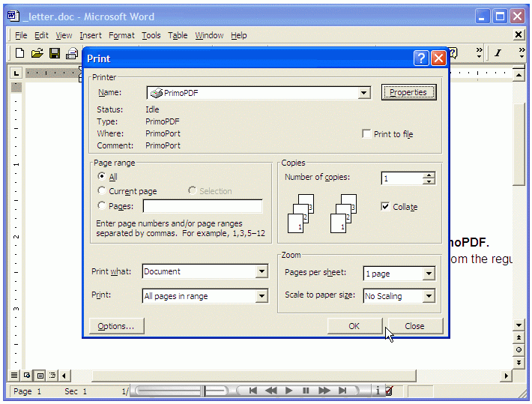The image size is (532, 404).
Task: Click the Open folder toolbar icon
Action: [x=37, y=53]
